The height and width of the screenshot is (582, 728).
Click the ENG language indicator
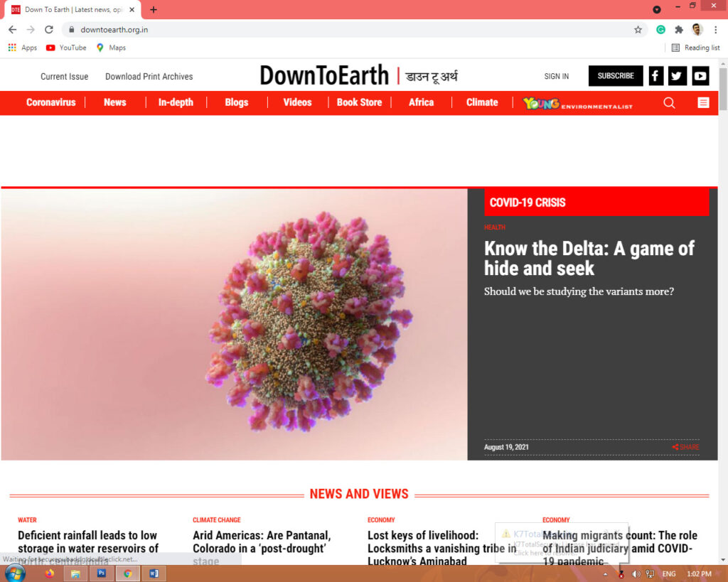tap(668, 574)
